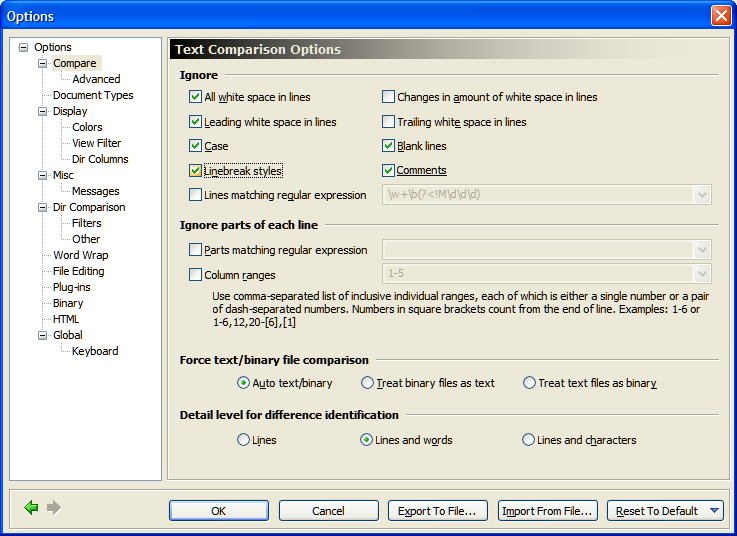This screenshot has height=536, width=737.
Task: Open the Plug-ins page
Action: (71, 287)
